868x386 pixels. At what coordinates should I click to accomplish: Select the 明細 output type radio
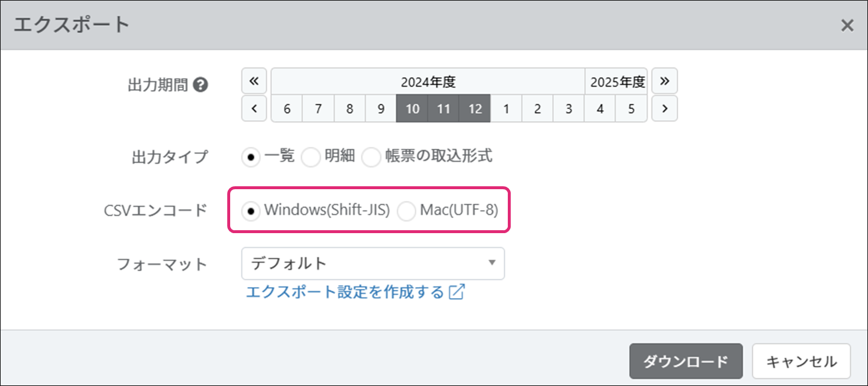point(311,157)
